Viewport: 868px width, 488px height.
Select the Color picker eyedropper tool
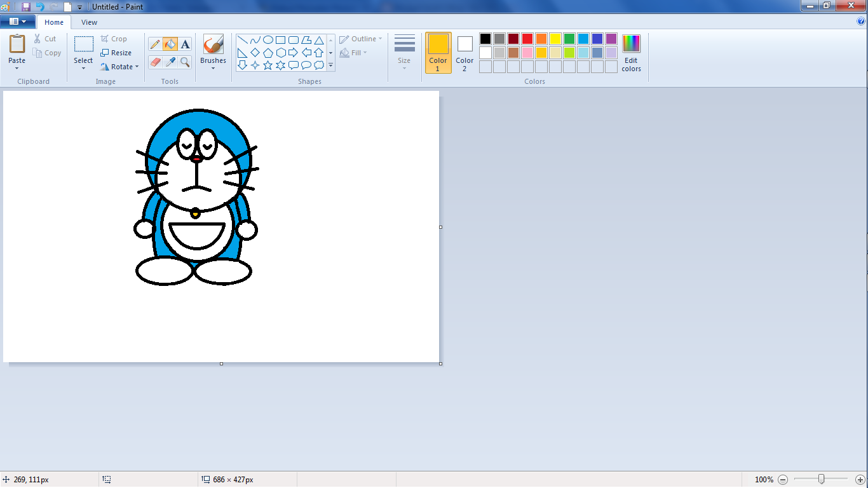click(x=170, y=62)
